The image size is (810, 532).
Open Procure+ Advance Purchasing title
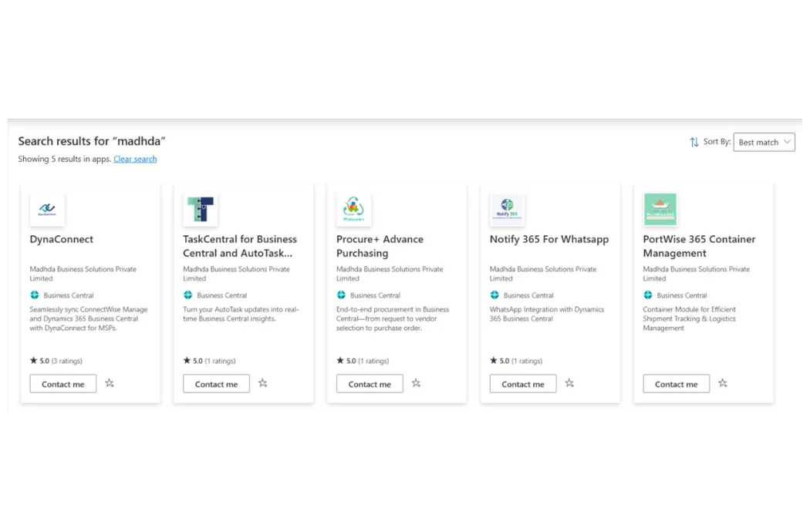pyautogui.click(x=380, y=246)
